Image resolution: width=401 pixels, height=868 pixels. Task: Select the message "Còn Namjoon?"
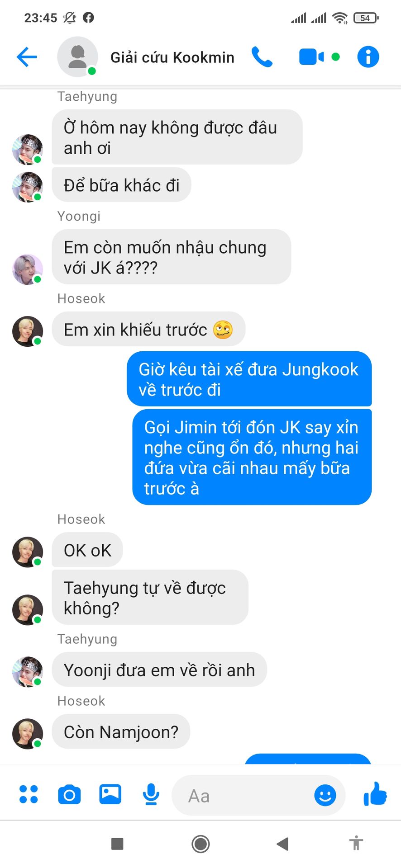pyautogui.click(x=121, y=731)
